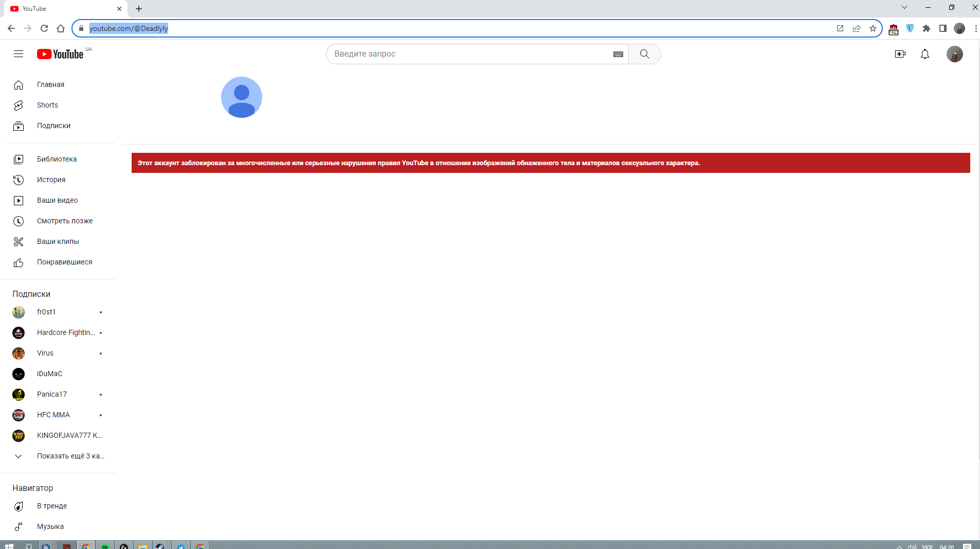Open the Chrome three-dot menu
The height and width of the screenshot is (549, 980).
click(975, 28)
